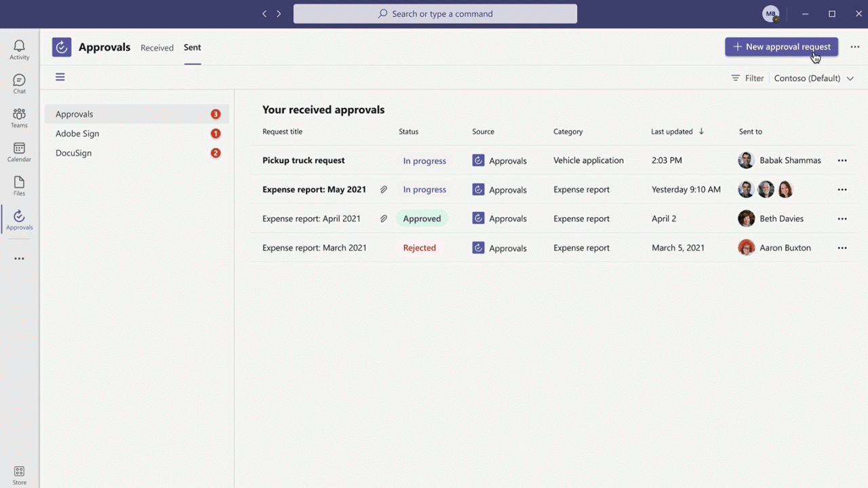Open the Filter option

(747, 78)
